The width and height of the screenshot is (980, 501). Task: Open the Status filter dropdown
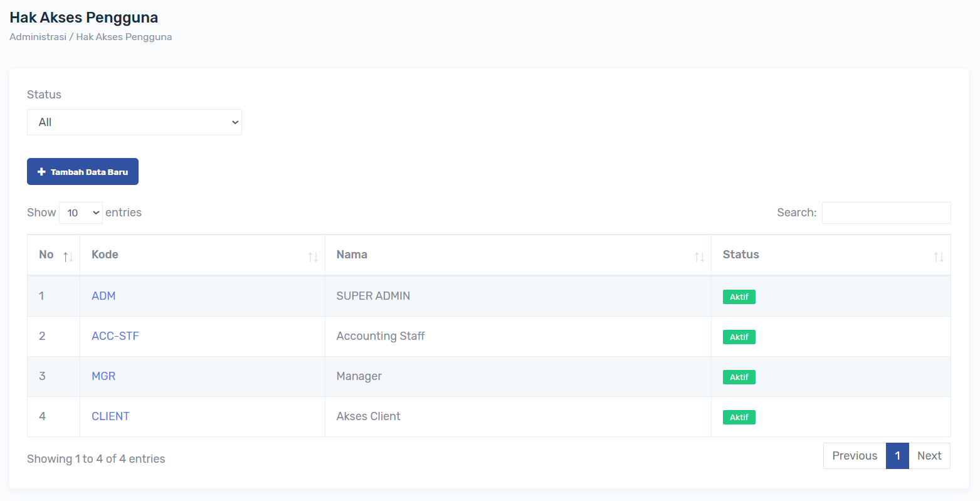point(134,122)
